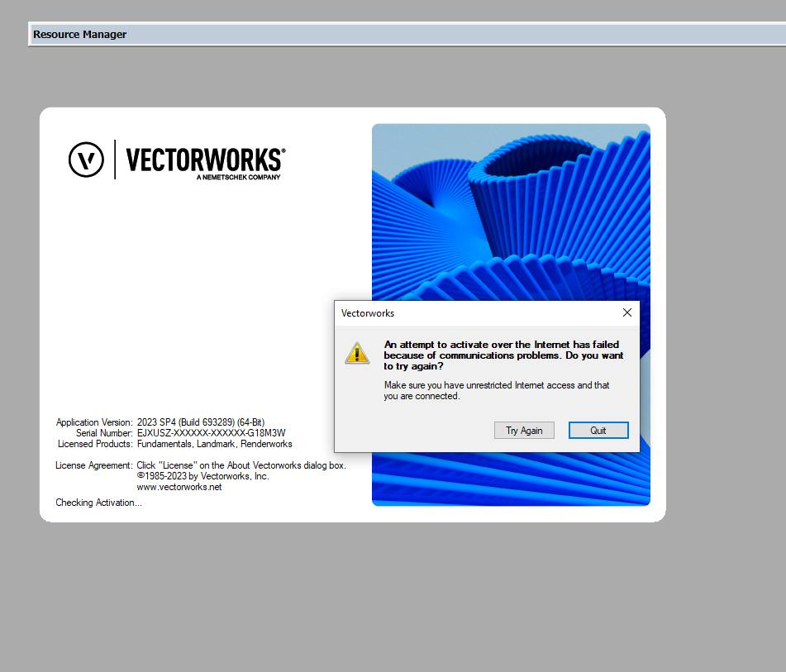Click the bold activation failed message
The width and height of the screenshot is (786, 672).
(x=503, y=355)
